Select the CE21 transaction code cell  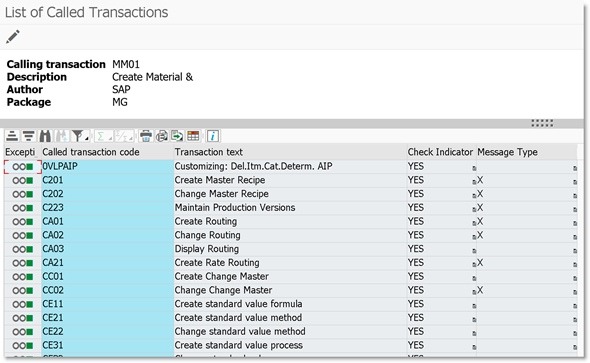click(x=107, y=318)
